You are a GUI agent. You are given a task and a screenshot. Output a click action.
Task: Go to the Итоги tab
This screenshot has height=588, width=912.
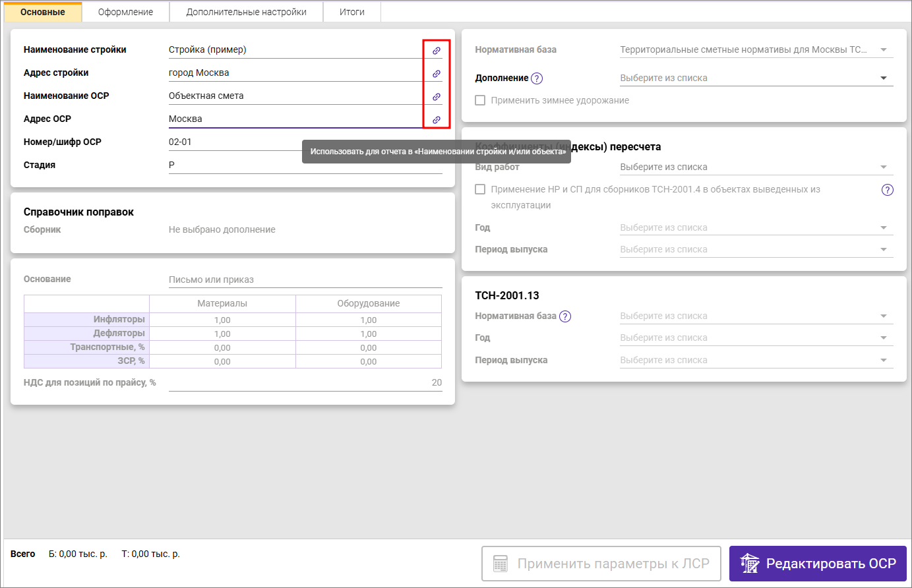point(351,12)
